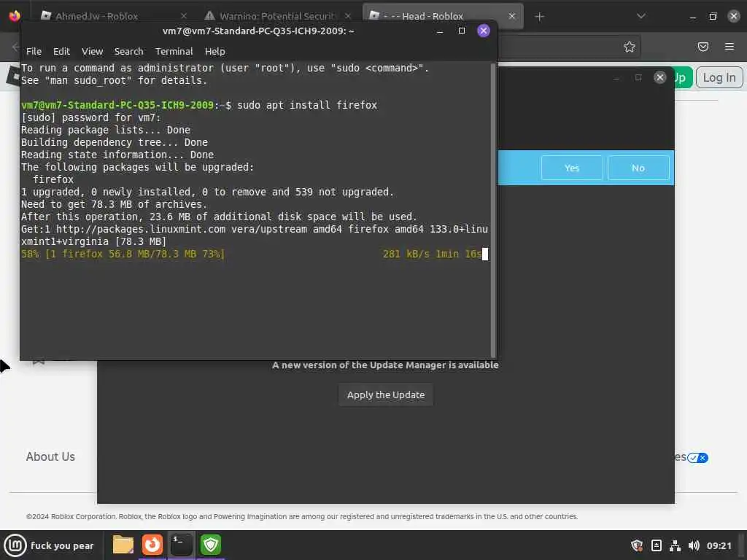The width and height of the screenshot is (747, 560).
Task: Click the '[sudo] password for vm7:' line
Action: point(91,117)
